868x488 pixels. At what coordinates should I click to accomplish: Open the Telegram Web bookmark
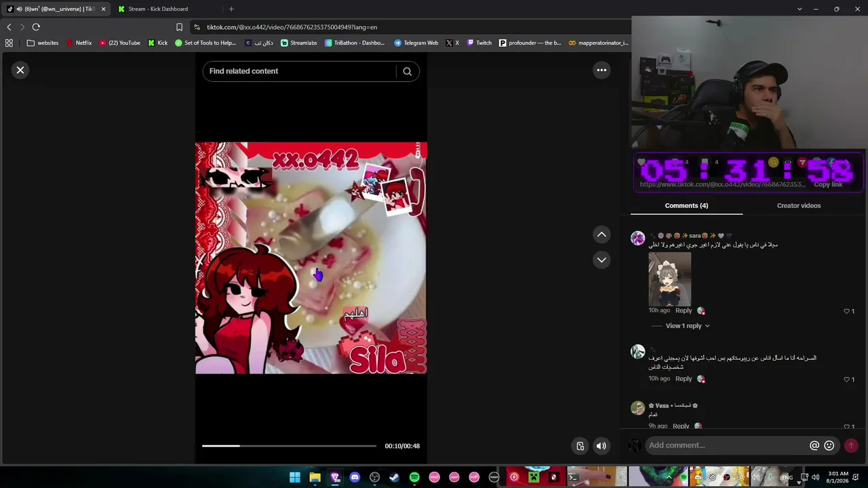pos(416,43)
